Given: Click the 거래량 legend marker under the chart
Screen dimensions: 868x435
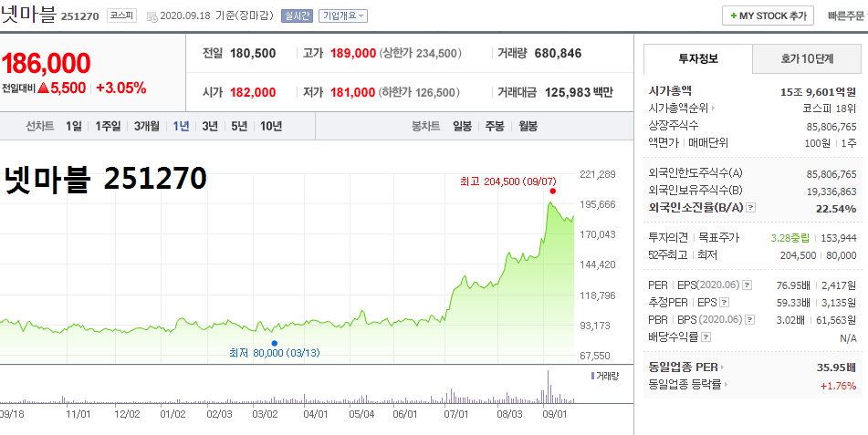Looking at the screenshot, I should (593, 376).
